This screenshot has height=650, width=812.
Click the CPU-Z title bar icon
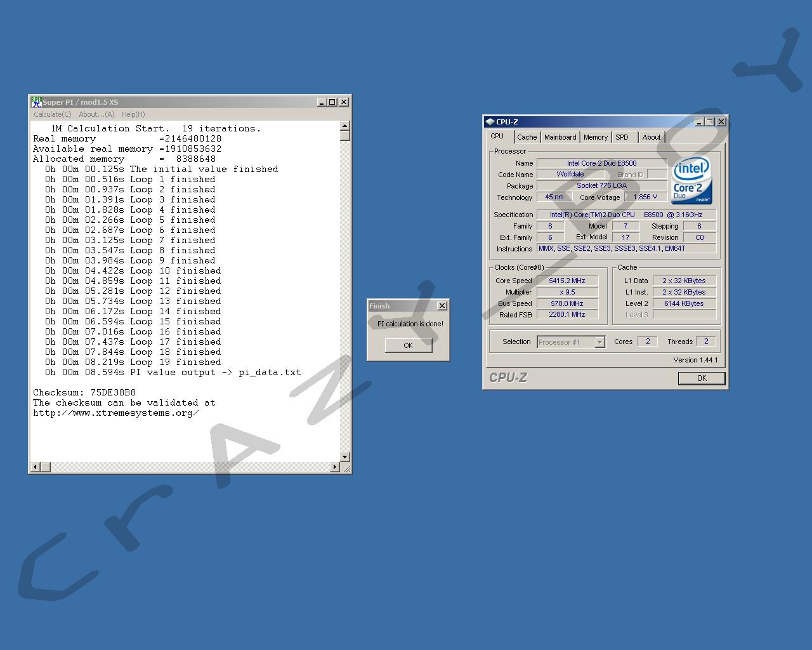pos(490,122)
